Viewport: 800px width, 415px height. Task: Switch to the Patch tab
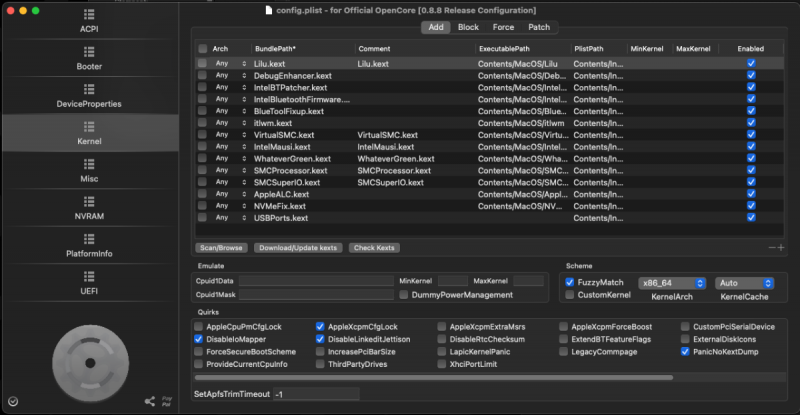coord(538,27)
